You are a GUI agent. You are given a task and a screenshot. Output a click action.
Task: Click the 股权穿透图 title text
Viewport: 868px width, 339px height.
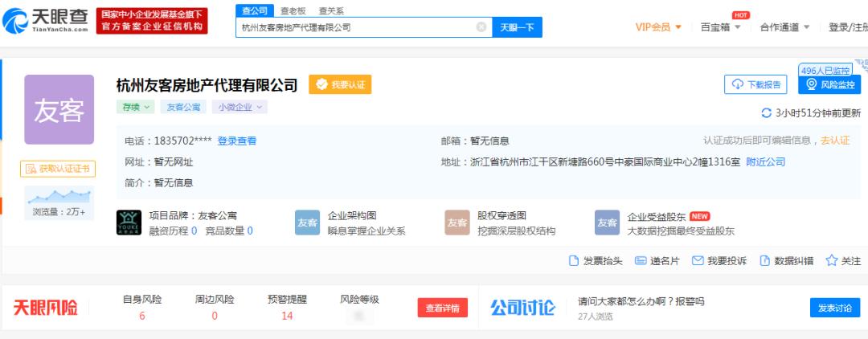pyautogui.click(x=502, y=215)
